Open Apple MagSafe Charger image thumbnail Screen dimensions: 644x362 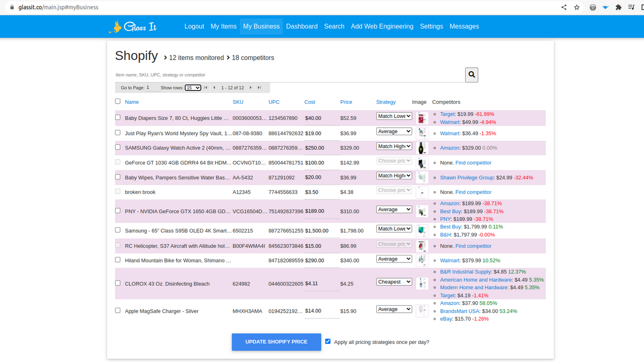[x=422, y=311]
